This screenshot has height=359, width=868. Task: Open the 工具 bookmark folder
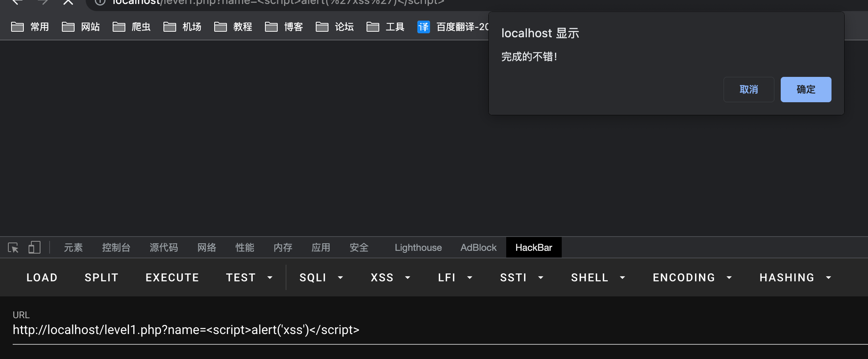coord(386,27)
